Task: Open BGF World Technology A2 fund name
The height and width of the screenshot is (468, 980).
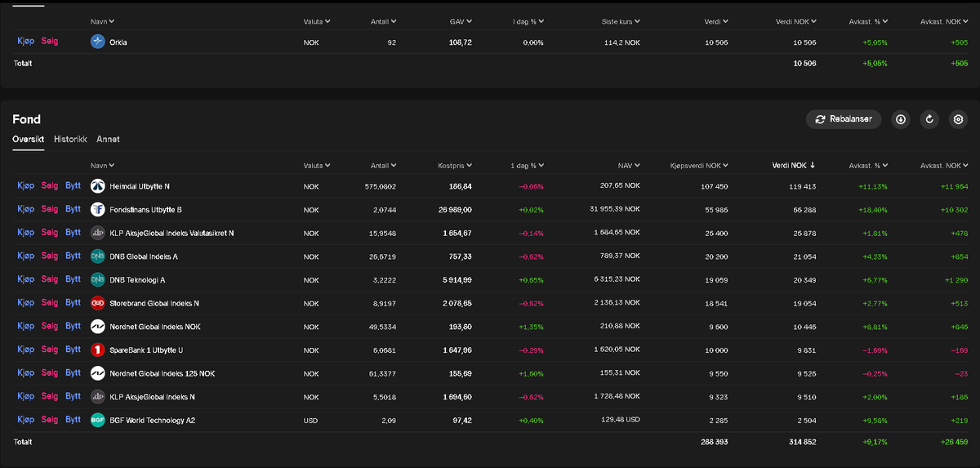Action: click(152, 421)
